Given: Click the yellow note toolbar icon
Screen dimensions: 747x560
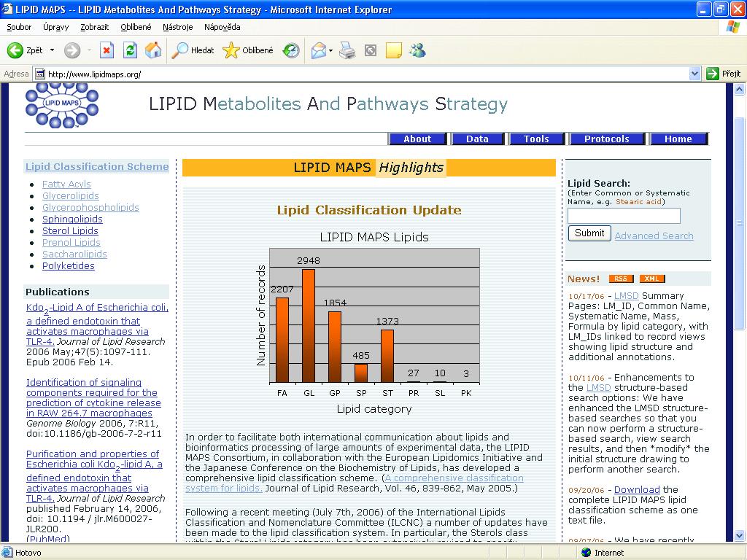Looking at the screenshot, I should point(394,50).
